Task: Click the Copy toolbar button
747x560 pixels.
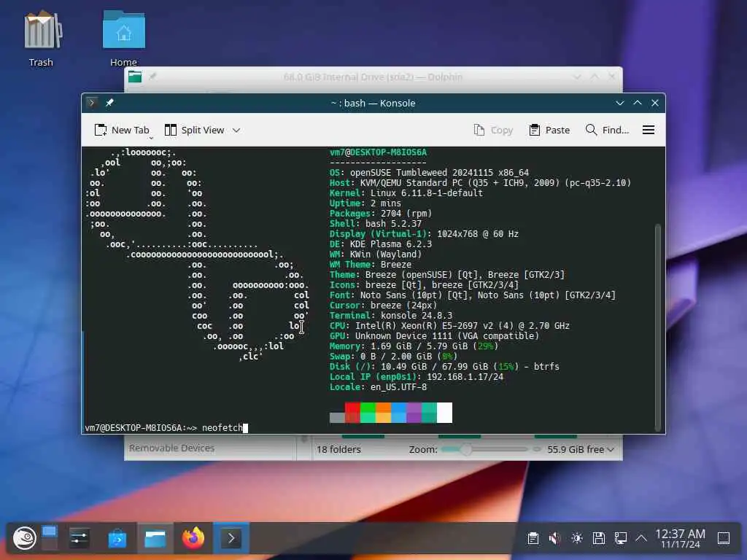Action: click(494, 130)
